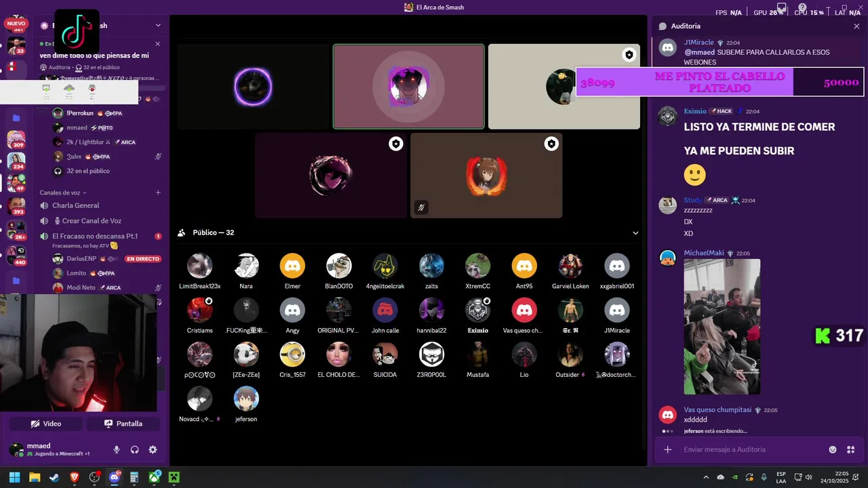
Task: Open MichaelMaki's video thumbnail in chat
Action: [x=722, y=327]
